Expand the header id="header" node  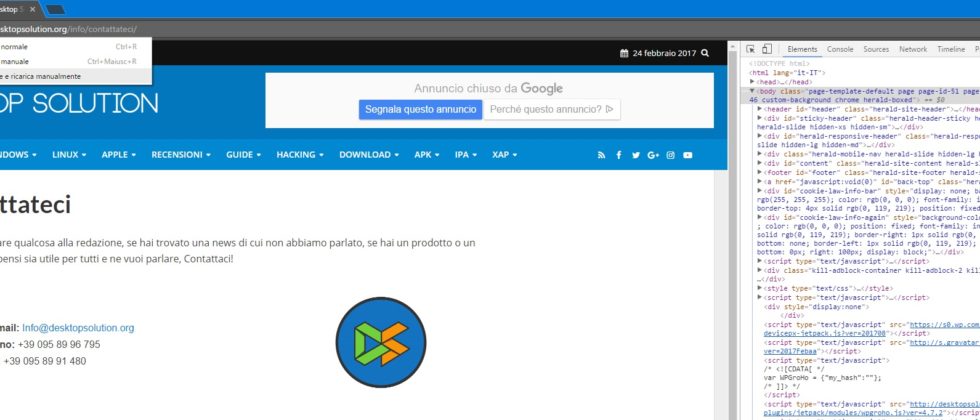click(x=759, y=109)
